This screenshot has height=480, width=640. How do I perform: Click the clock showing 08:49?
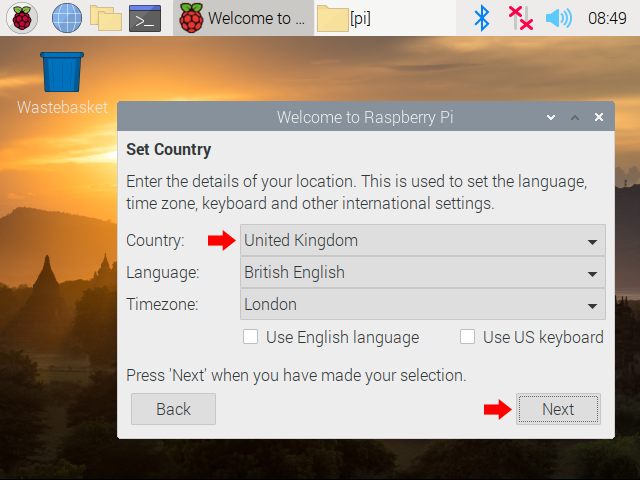(x=607, y=18)
